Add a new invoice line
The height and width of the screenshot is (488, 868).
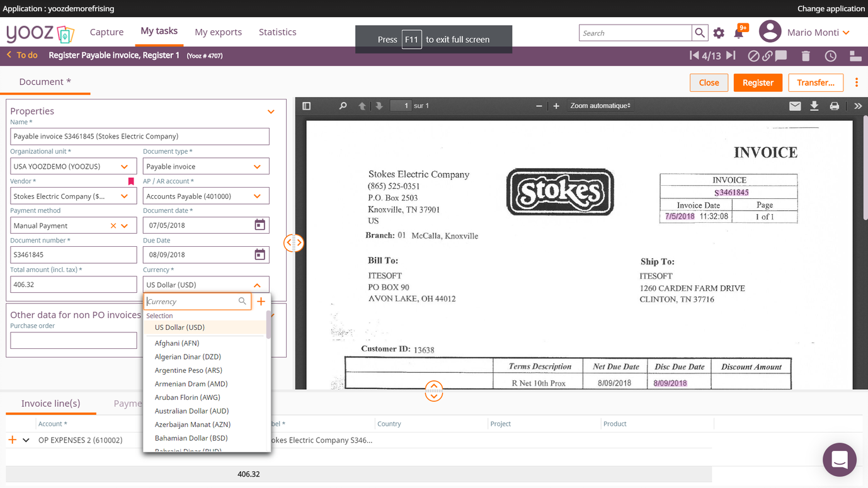(x=12, y=440)
